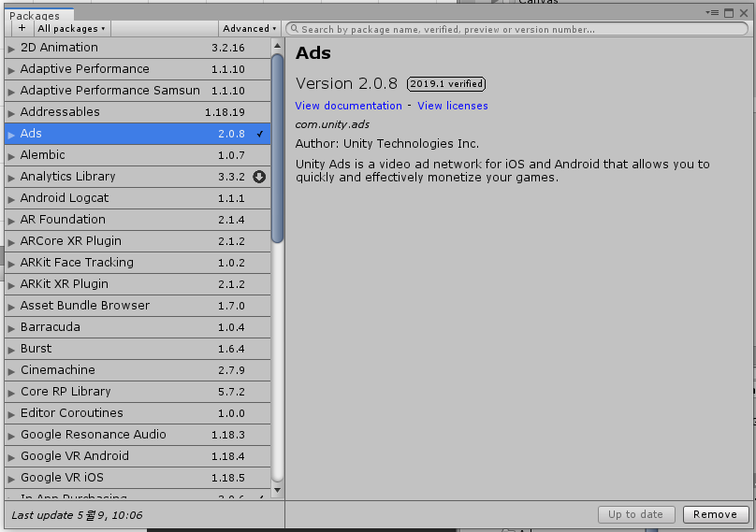Select Adaptive Performance Samsung package row
Viewport: 756px width, 532px height.
tap(138, 91)
